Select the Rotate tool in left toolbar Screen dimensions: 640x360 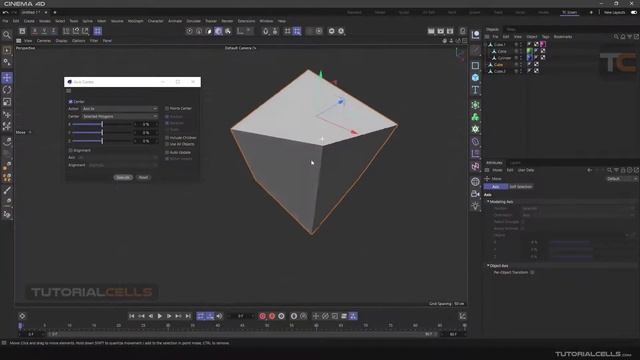7,90
